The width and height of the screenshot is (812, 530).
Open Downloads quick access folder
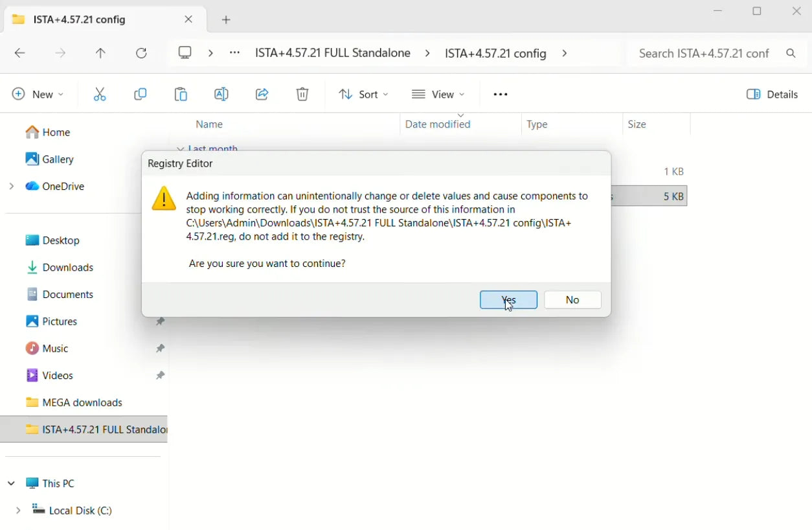[60, 268]
